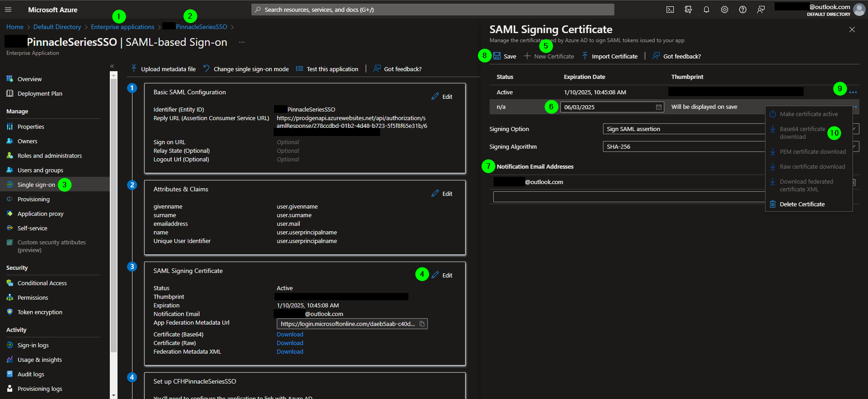Open Cloud Shell from the top bar
This screenshot has width=868, height=399.
670,10
